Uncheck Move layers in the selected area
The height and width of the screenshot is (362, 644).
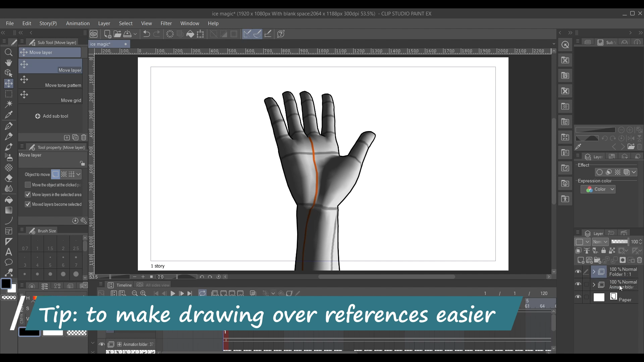click(x=28, y=194)
